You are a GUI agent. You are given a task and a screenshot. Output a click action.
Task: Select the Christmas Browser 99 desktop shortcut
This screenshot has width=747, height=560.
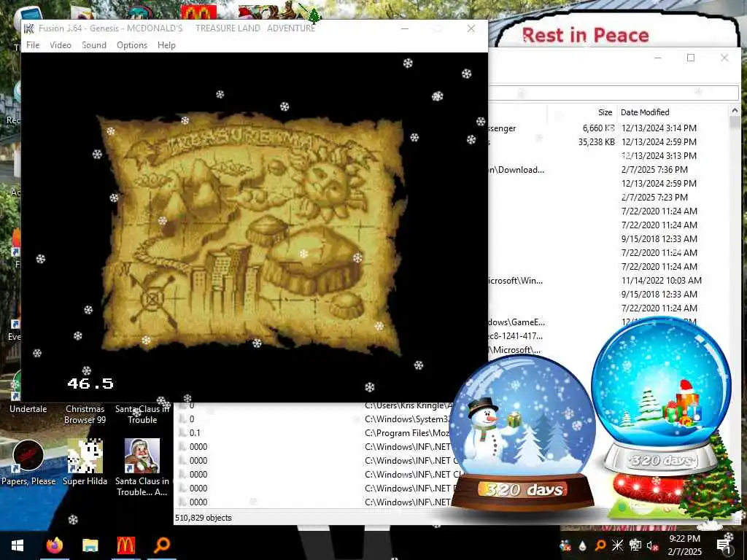(85, 414)
